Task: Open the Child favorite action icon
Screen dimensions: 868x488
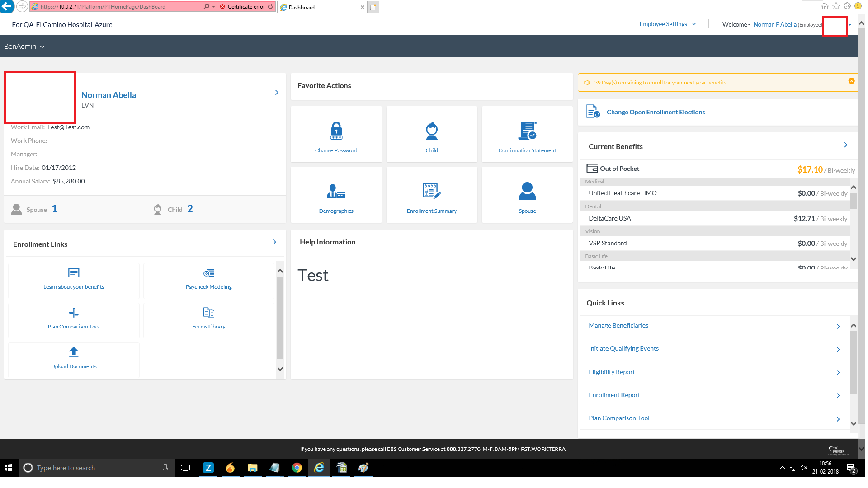Action: (432, 131)
